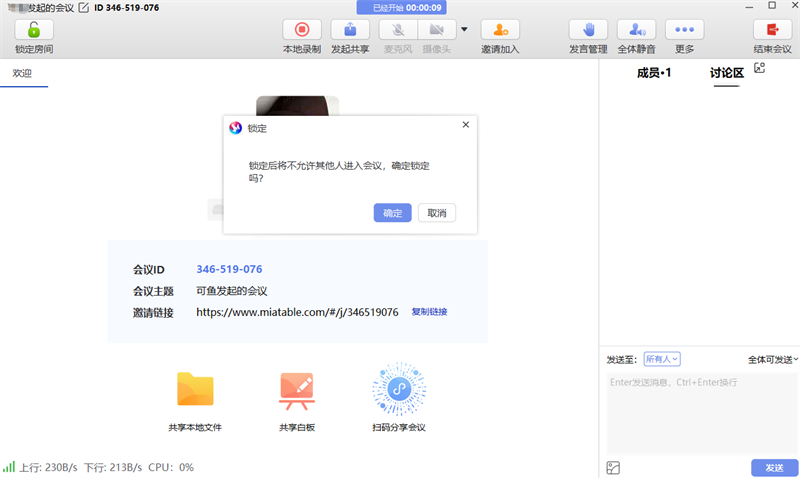Start local recording (本地录制)
This screenshot has width=800, height=478.
point(302,30)
